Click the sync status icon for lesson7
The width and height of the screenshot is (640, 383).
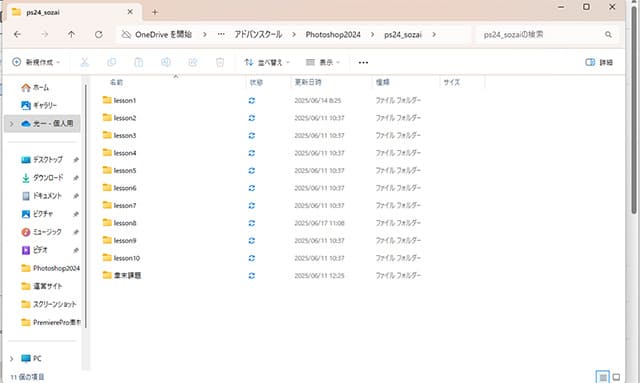point(252,205)
